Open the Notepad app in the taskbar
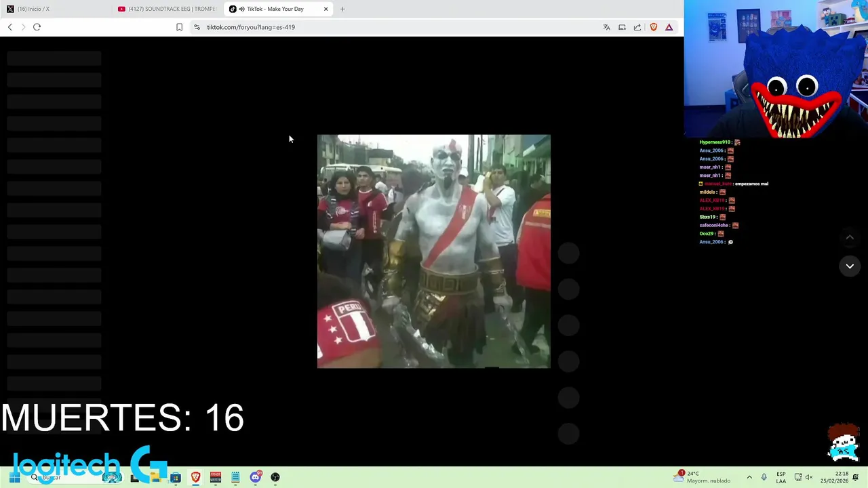 [235, 477]
